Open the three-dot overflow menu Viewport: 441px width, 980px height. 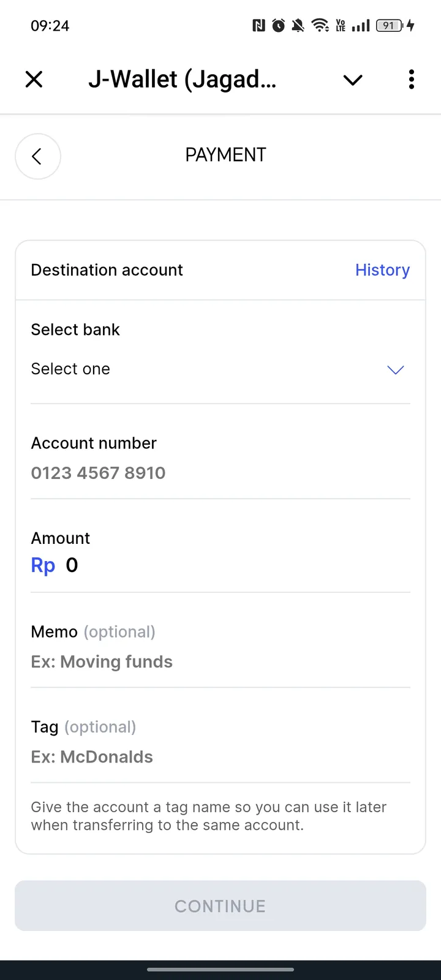411,80
